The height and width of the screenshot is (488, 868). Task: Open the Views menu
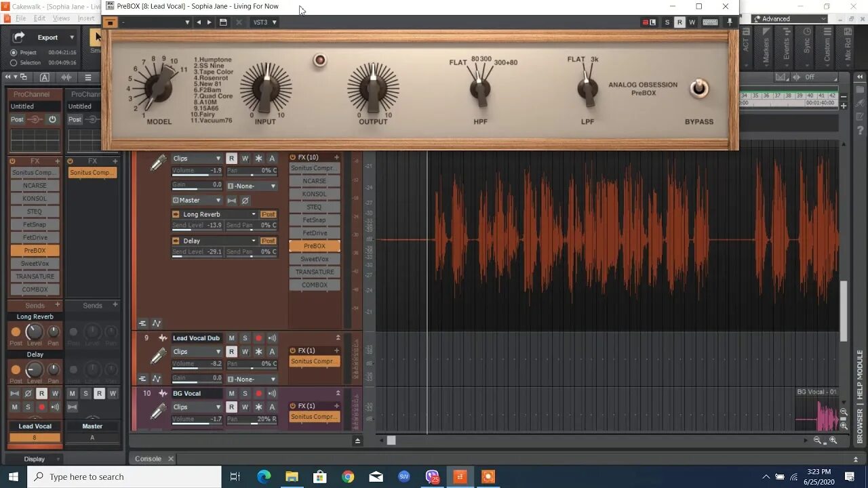pyautogui.click(x=61, y=18)
